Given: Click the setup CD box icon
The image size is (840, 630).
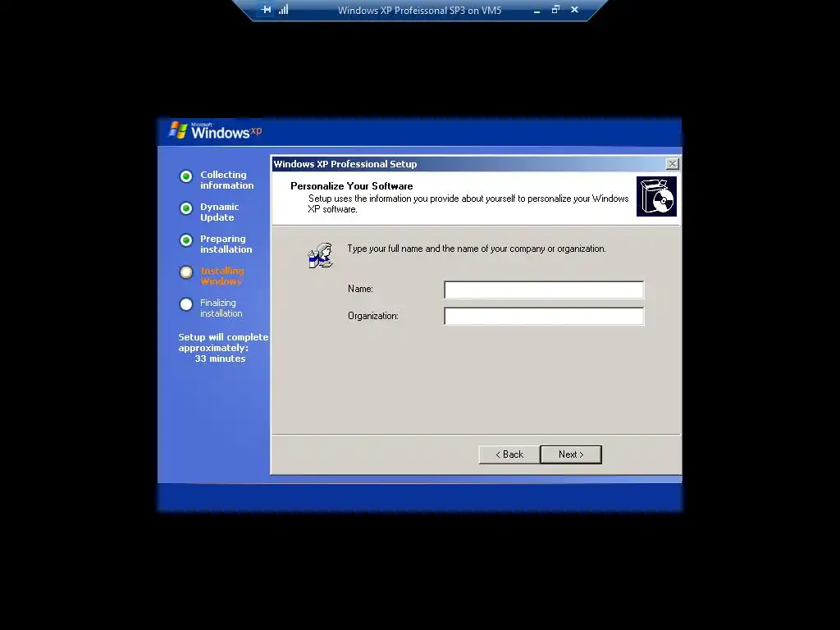Looking at the screenshot, I should tap(656, 197).
